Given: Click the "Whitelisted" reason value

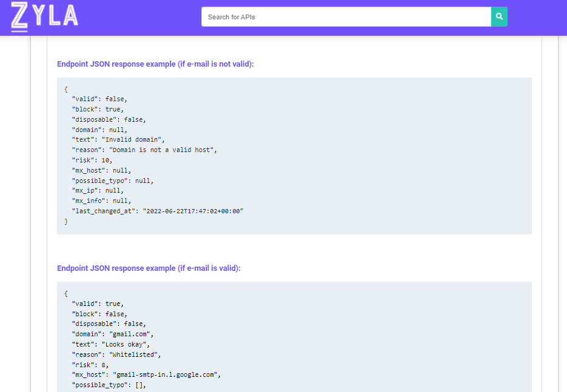Looking at the screenshot, I should (x=135, y=354).
